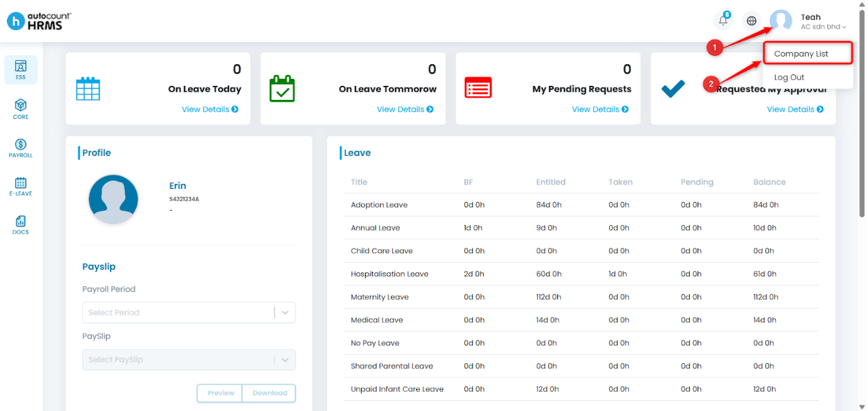Select the Child Care Leave row title

(x=382, y=251)
